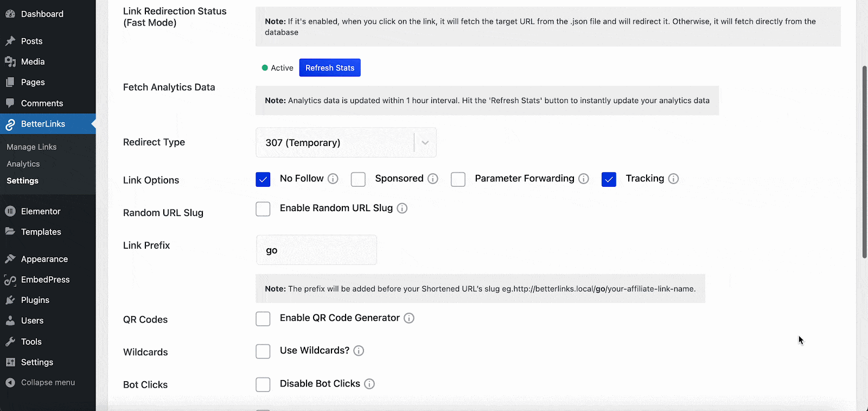The width and height of the screenshot is (868, 411).
Task: Check the Use Wildcards checkbox
Action: click(263, 351)
